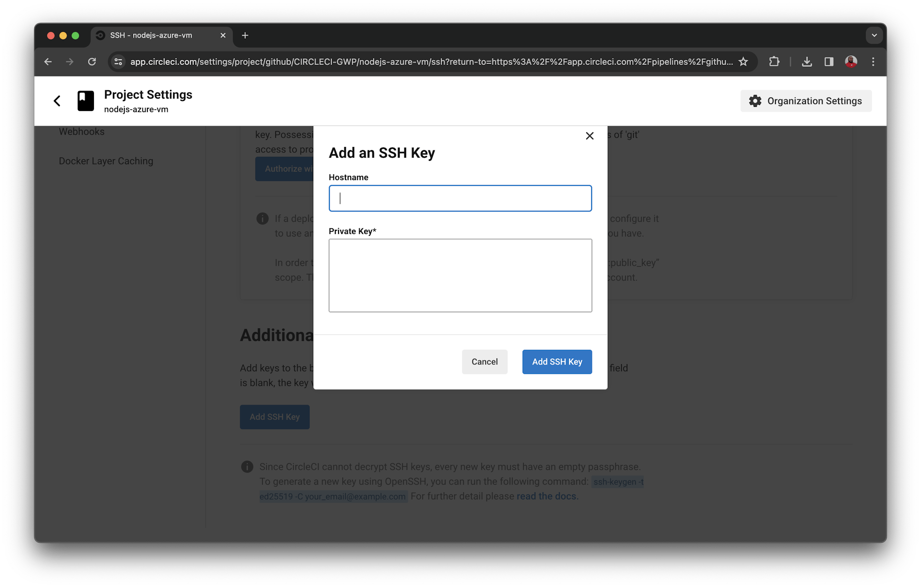
Task: Click the profile avatar in the toolbar
Action: click(x=851, y=62)
